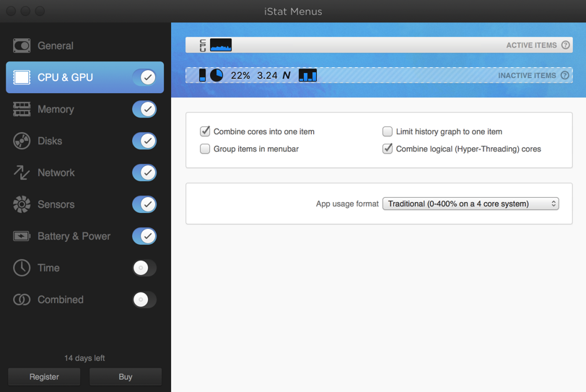Click the CPU & GPU chip icon
This screenshot has height=392, width=586.
point(22,77)
